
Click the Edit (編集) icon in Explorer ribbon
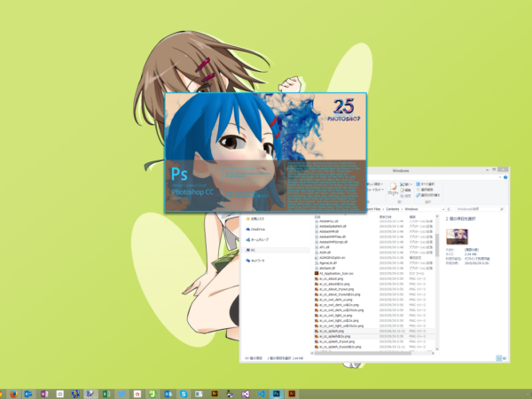pyautogui.click(x=406, y=190)
